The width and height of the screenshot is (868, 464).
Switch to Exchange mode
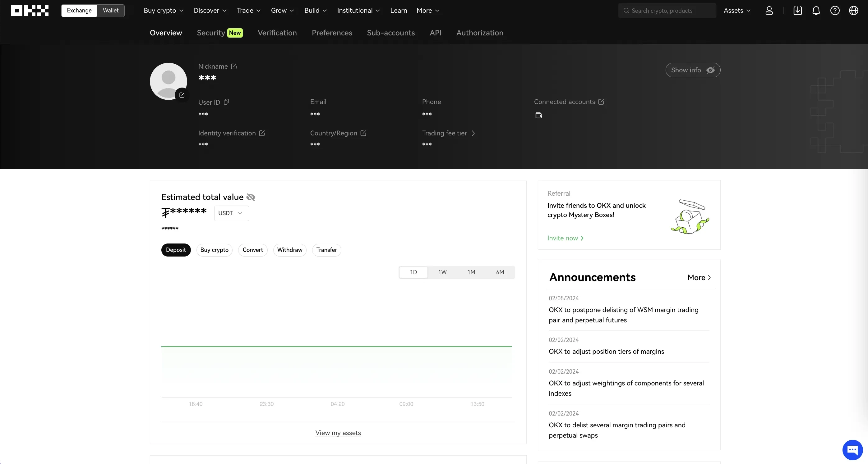click(79, 11)
